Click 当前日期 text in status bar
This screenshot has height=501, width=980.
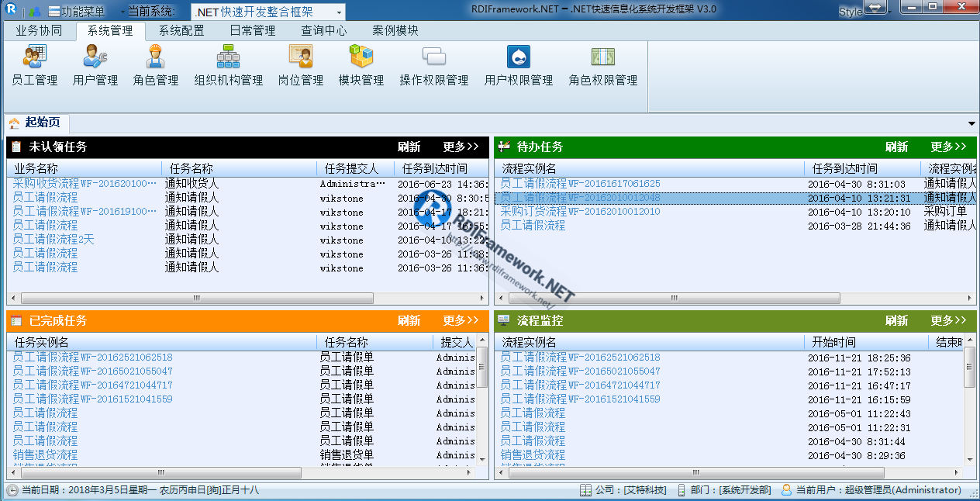tap(140, 490)
